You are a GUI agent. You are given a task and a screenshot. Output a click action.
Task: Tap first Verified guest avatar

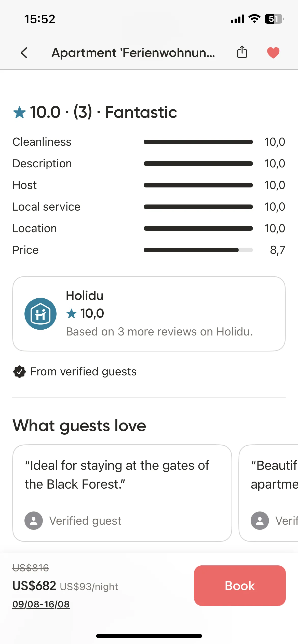34,521
